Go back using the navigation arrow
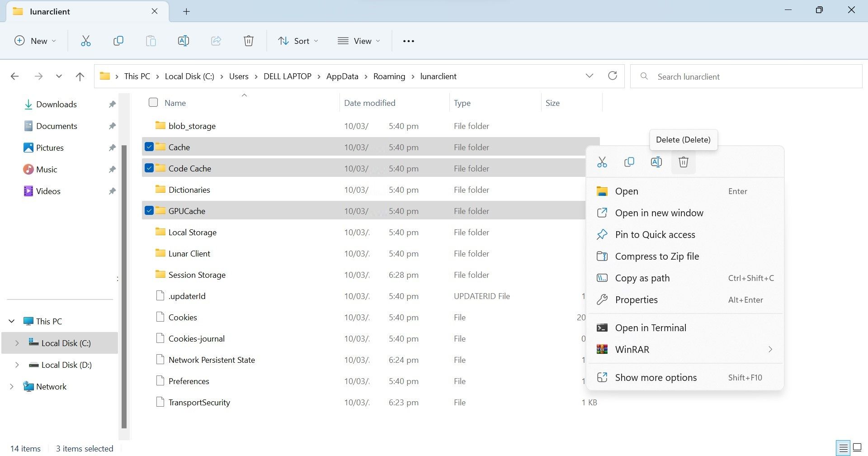This screenshot has width=868, height=456. click(15, 76)
